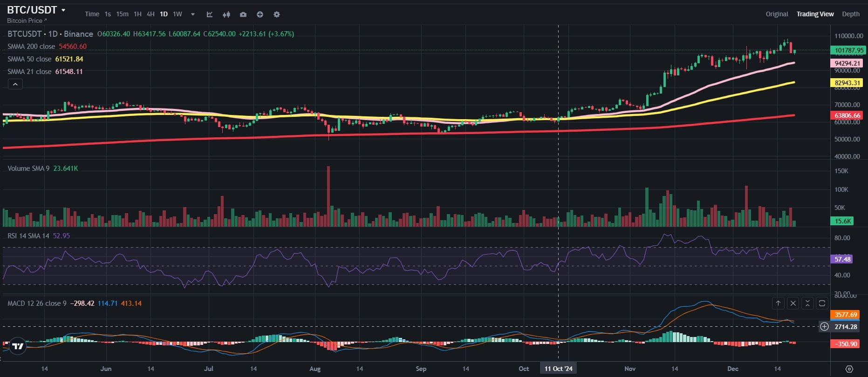
Task: Expand the BTC/USDT pair selector dropdown
Action: pos(63,10)
